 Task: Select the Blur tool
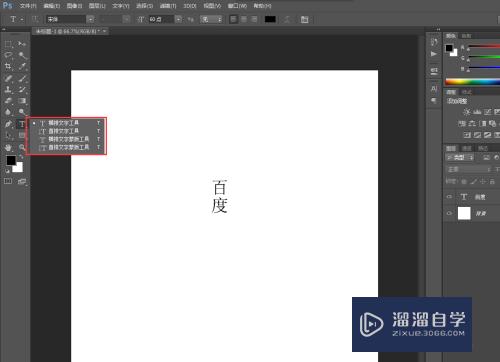click(x=8, y=112)
